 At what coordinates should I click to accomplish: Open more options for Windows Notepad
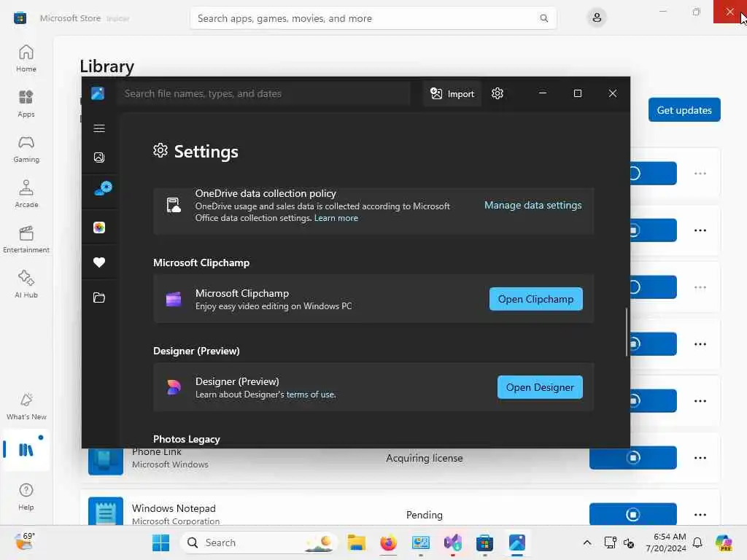(700, 514)
